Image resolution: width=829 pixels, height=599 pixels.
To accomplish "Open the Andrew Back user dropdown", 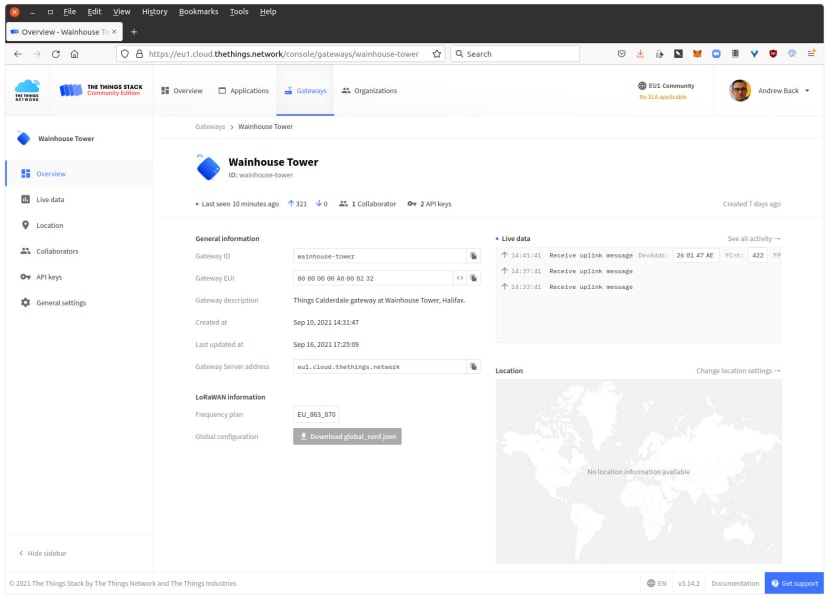I will pyautogui.click(x=770, y=90).
